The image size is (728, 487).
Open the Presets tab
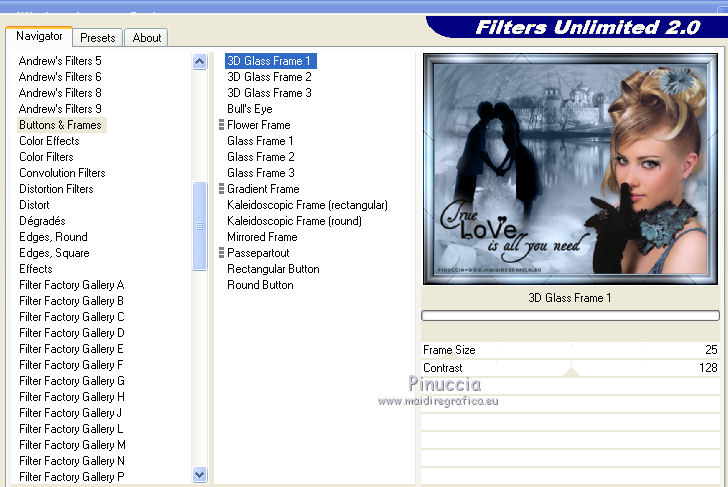pyautogui.click(x=98, y=38)
